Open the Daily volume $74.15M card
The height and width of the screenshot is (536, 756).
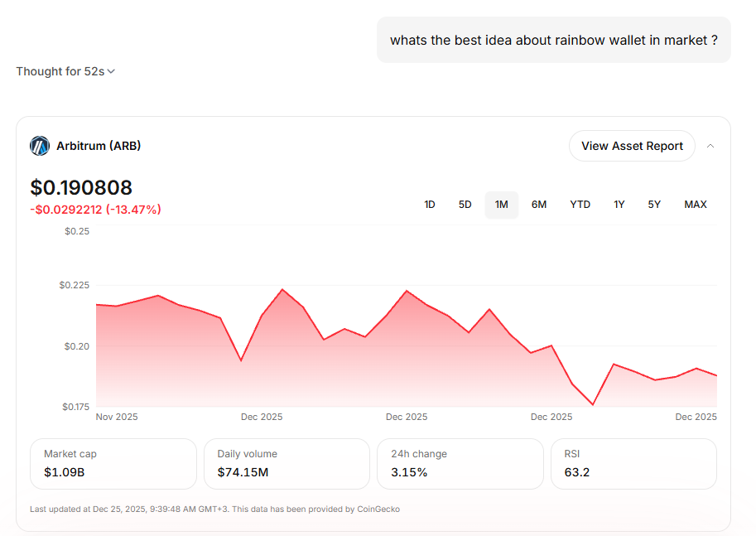tap(287, 464)
